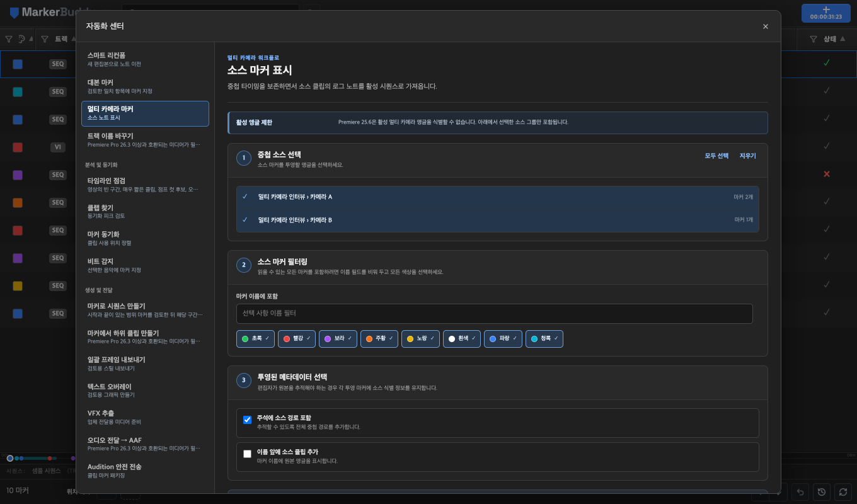Open 마커 동기화 sidebar item
The height and width of the screenshot is (504, 857).
point(145,238)
